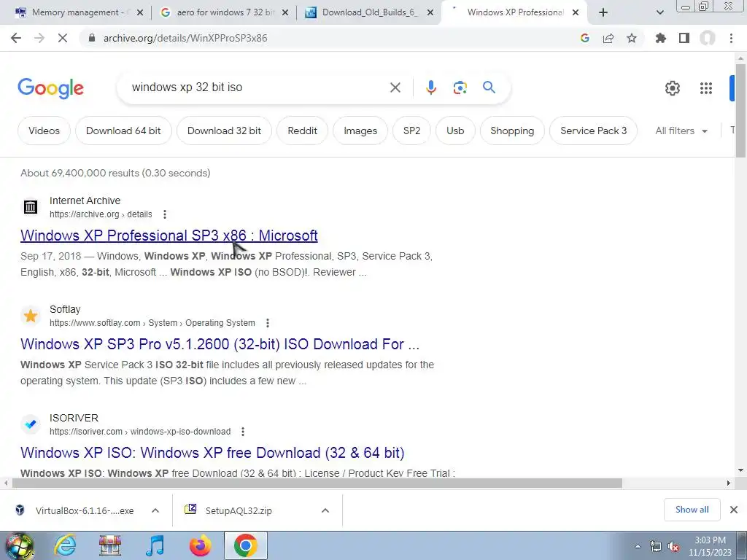The image size is (747, 560).
Task: Filter results by Videos
Action: coord(44,131)
